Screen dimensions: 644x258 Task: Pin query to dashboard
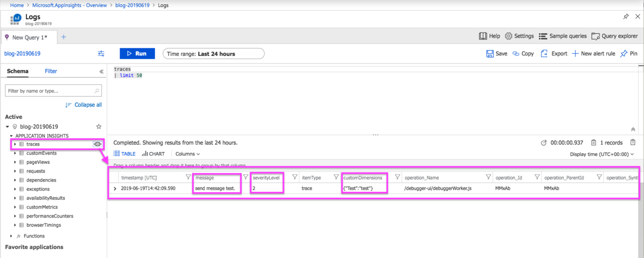pos(628,54)
